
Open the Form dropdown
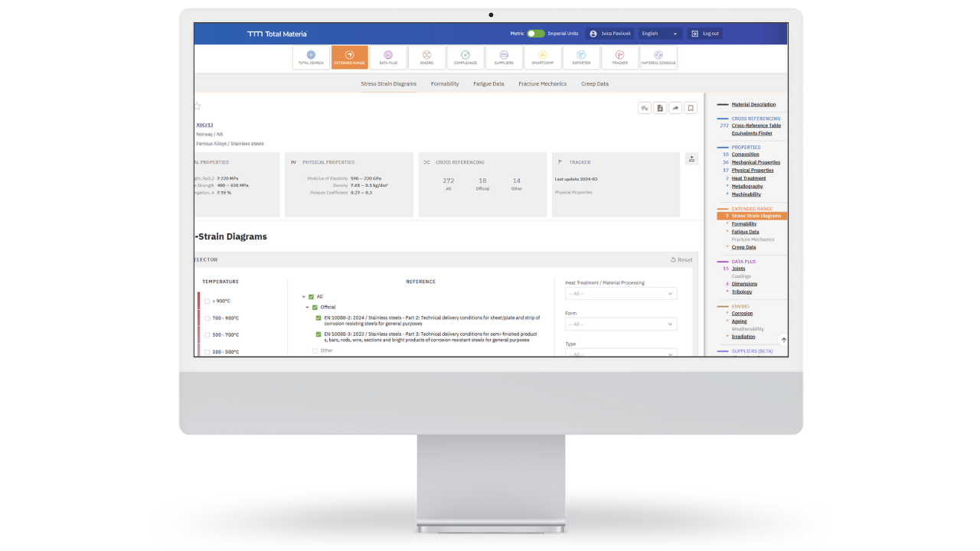621,324
